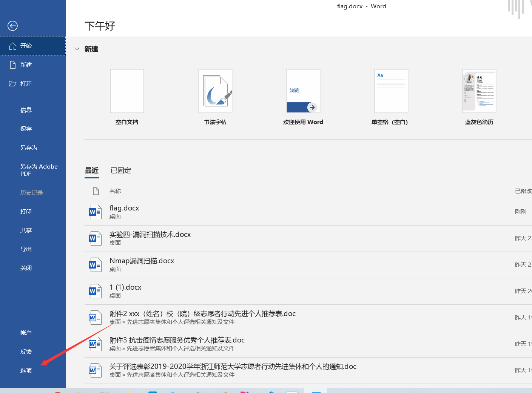
Task: Choose 另存为 Adobe PDF
Action: pyautogui.click(x=39, y=170)
